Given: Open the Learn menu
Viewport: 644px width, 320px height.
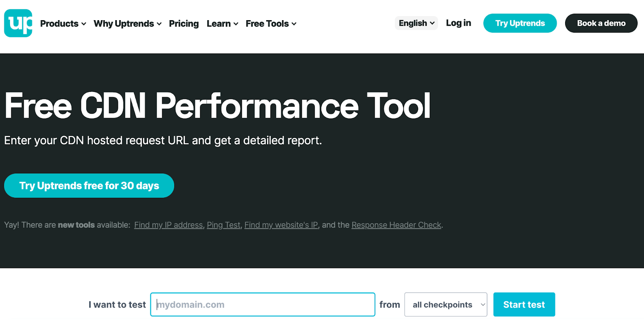Looking at the screenshot, I should pos(223,24).
